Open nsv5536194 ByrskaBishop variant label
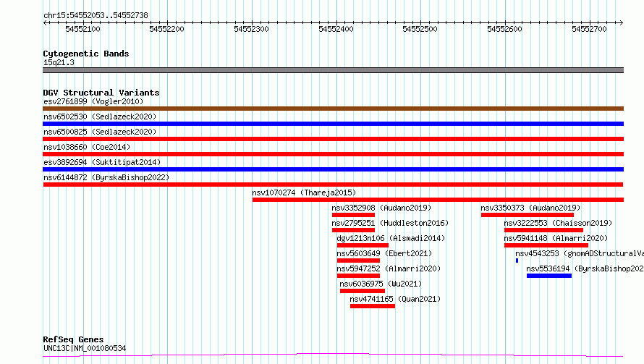Viewport: 644px width, 364px height. [x=585, y=268]
